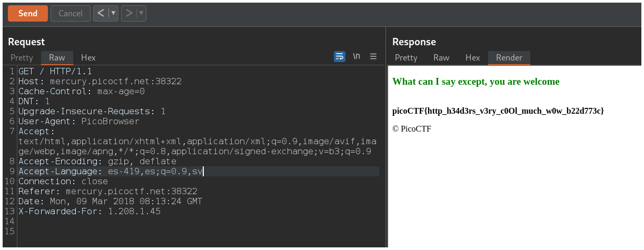Switch Request view to Pretty tab

point(22,57)
